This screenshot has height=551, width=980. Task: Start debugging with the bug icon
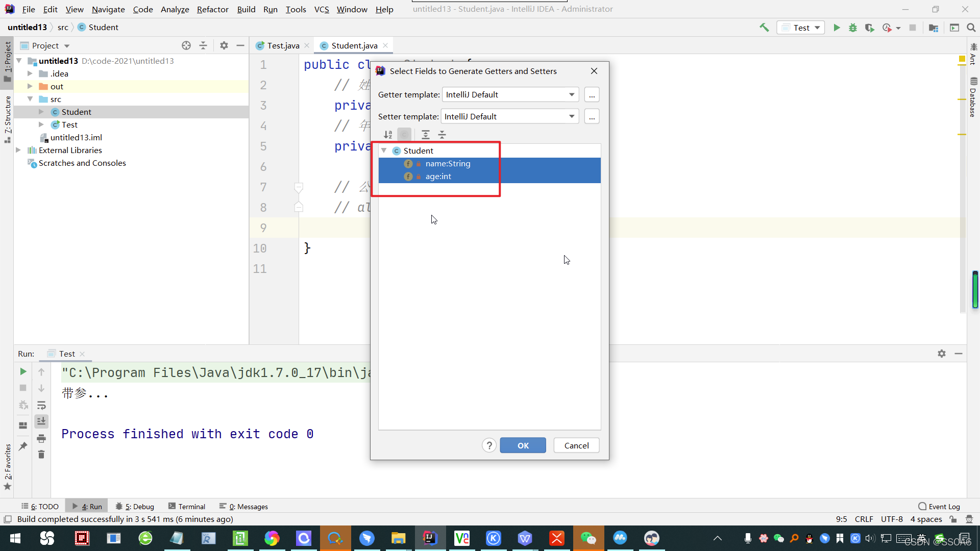click(853, 28)
